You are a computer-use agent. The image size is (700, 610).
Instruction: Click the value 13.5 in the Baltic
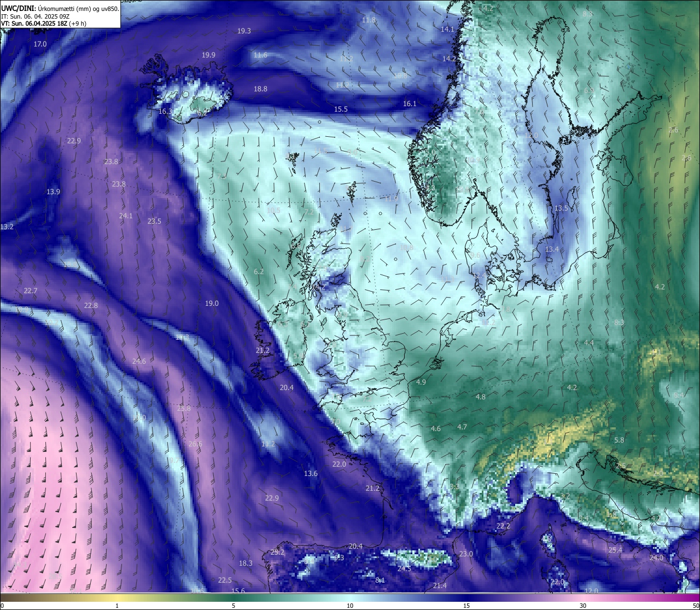tap(561, 208)
